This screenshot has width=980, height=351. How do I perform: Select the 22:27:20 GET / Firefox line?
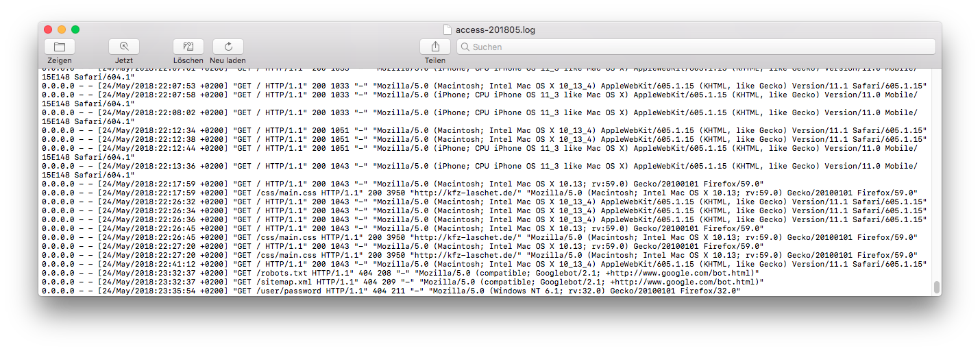[402, 246]
